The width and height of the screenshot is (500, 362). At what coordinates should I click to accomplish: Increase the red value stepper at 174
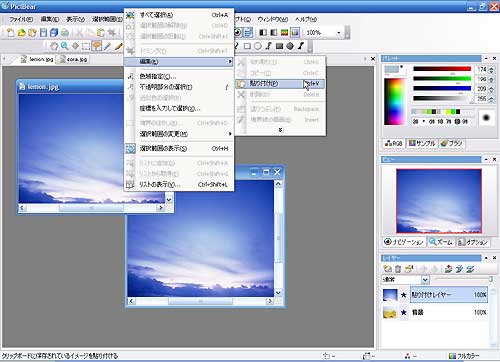point(491,68)
